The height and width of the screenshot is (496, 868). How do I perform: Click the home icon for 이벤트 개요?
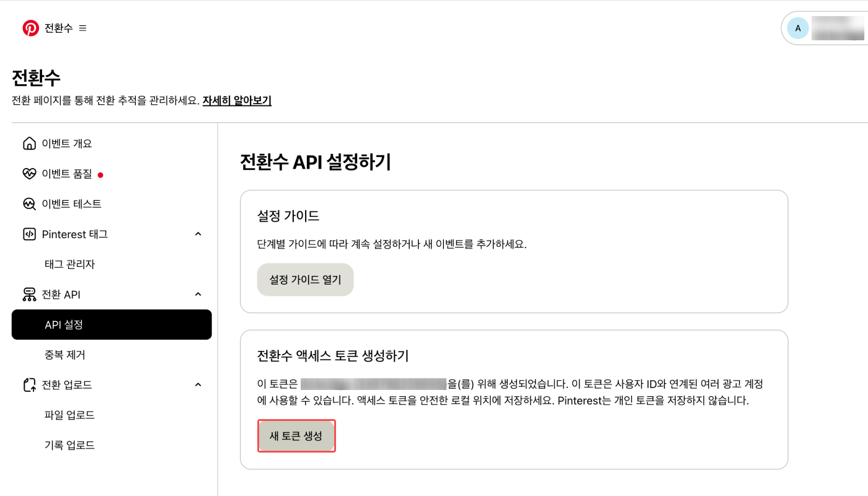[x=29, y=143]
